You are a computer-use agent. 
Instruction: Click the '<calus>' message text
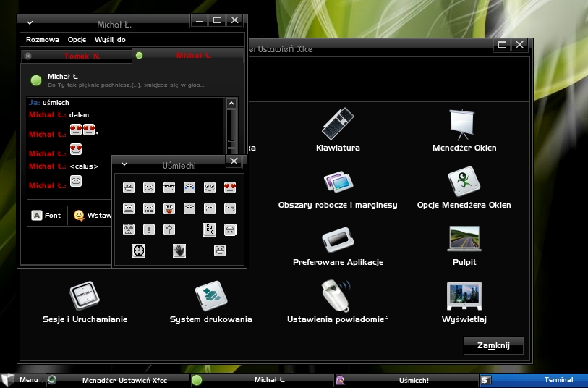tap(84, 166)
